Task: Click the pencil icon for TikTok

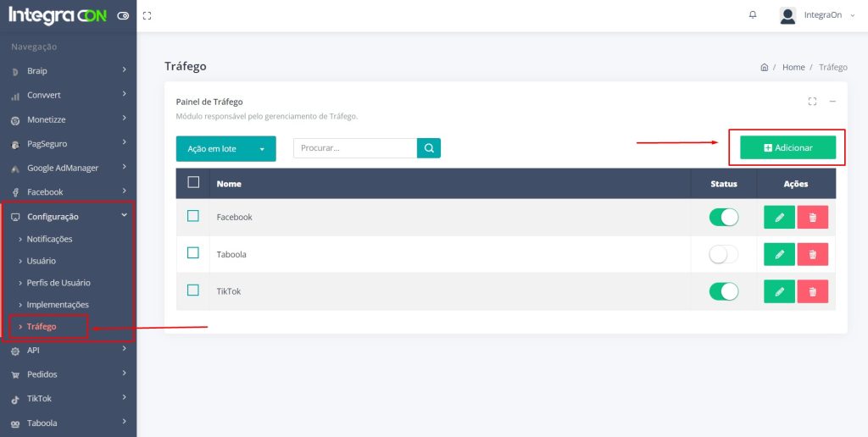Action: 779,291
